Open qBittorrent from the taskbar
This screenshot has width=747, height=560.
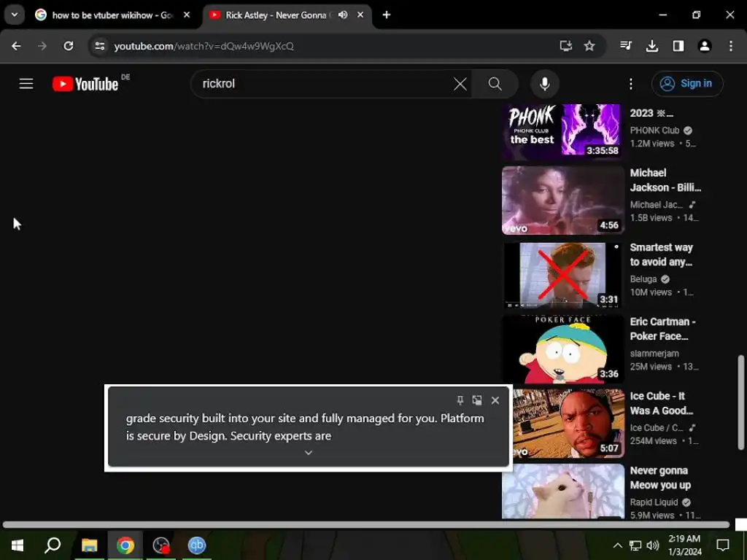coord(197,545)
